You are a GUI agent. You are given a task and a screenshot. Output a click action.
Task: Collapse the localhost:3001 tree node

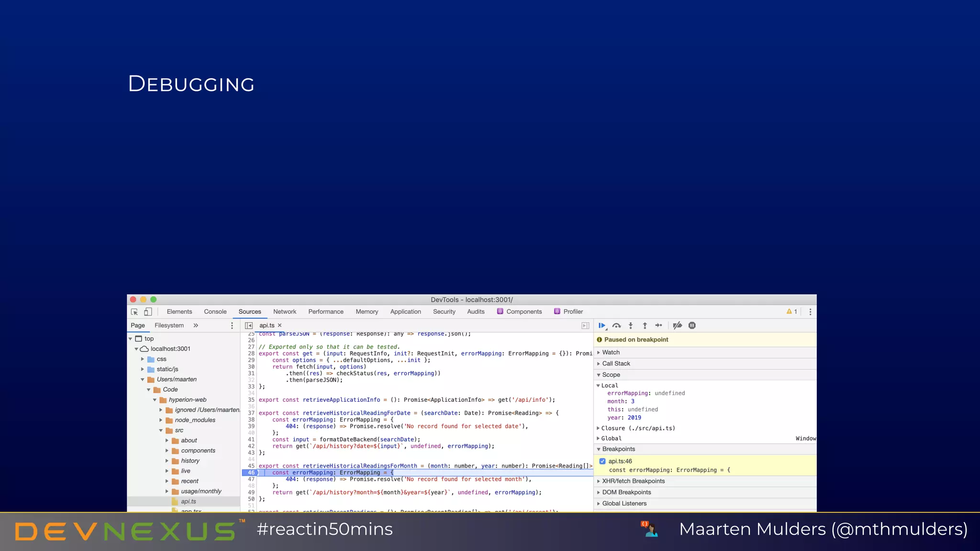(136, 349)
